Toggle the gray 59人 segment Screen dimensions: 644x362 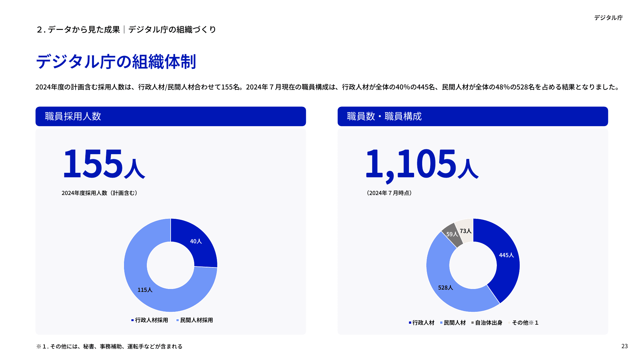452,235
